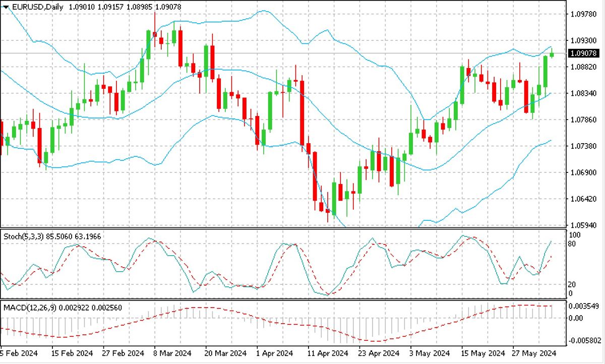This screenshot has width=605, height=364.
Task: Click the 11 Apr 2024 date label
Action: (328, 352)
